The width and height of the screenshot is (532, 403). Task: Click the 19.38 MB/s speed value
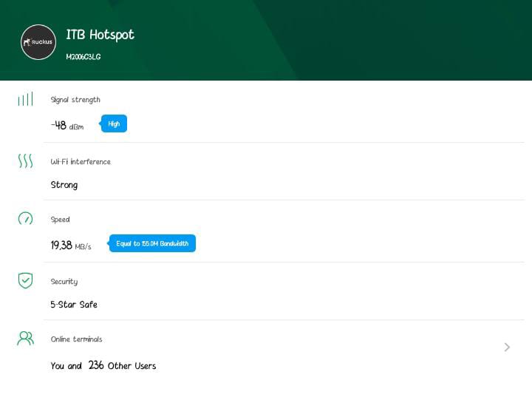click(70, 245)
